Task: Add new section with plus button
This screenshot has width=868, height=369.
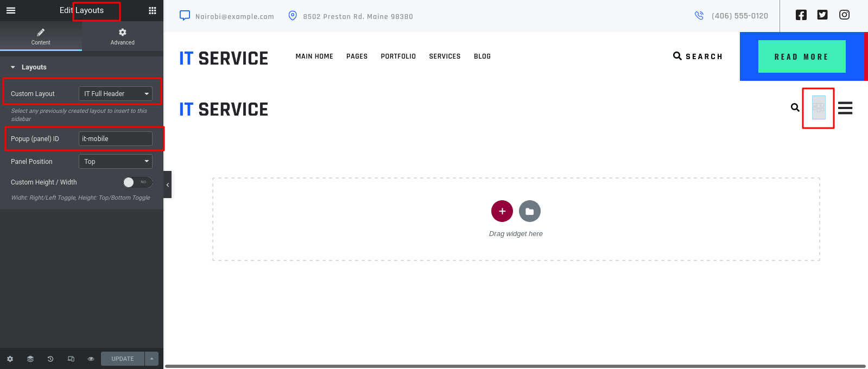Action: pyautogui.click(x=502, y=211)
